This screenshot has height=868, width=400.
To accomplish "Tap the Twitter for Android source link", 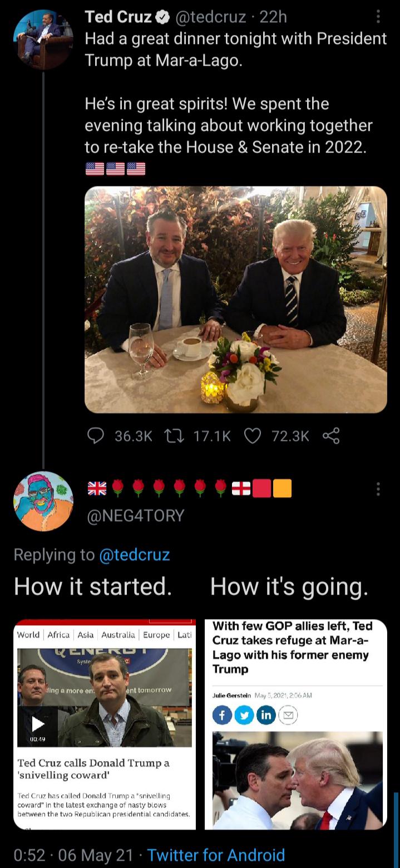I will pos(216,855).
